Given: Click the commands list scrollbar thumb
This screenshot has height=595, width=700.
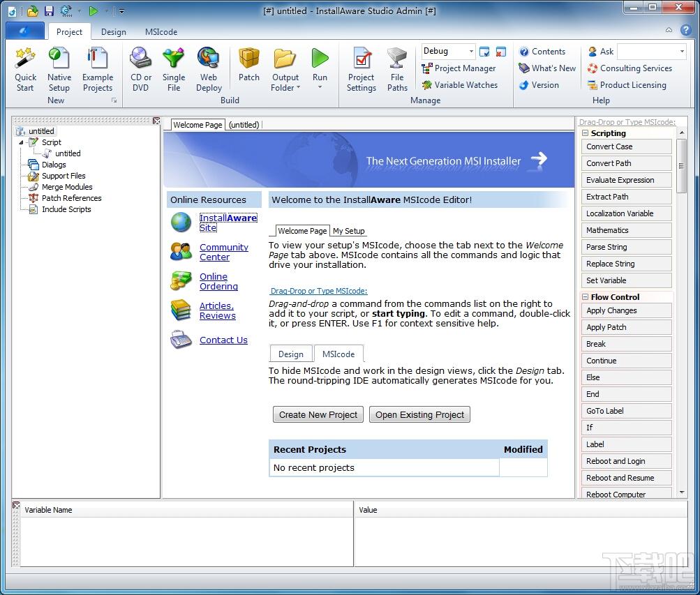Looking at the screenshot, I should (681, 165).
